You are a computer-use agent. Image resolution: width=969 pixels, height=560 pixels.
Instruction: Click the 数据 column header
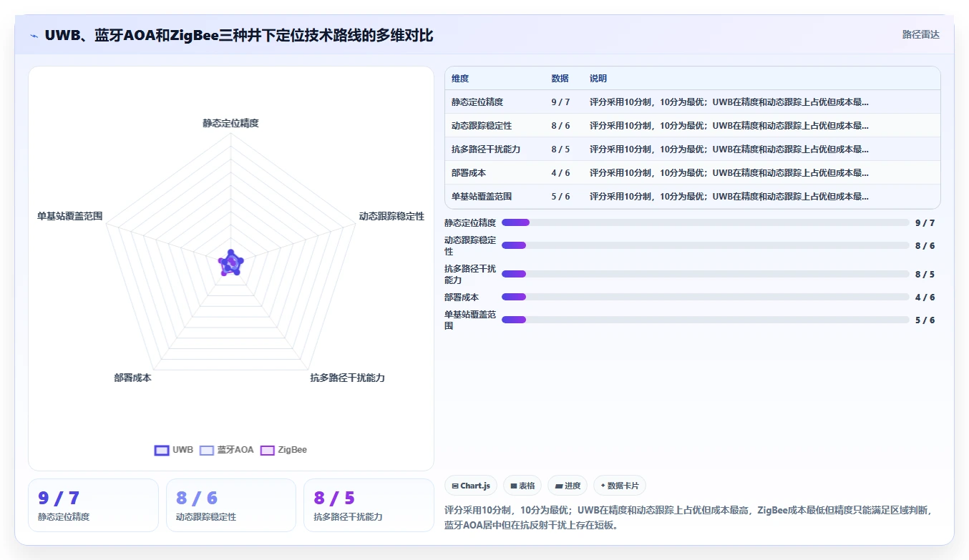(560, 79)
